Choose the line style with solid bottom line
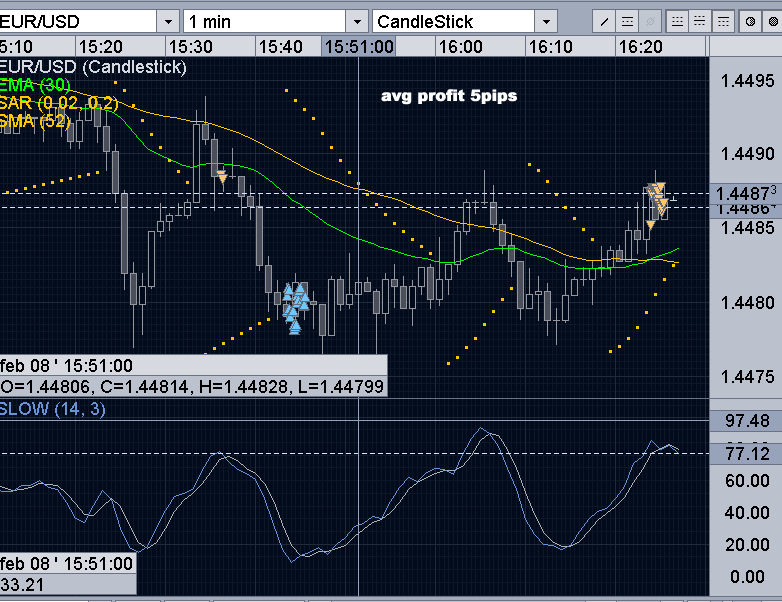Image resolution: width=782 pixels, height=602 pixels. point(677,21)
